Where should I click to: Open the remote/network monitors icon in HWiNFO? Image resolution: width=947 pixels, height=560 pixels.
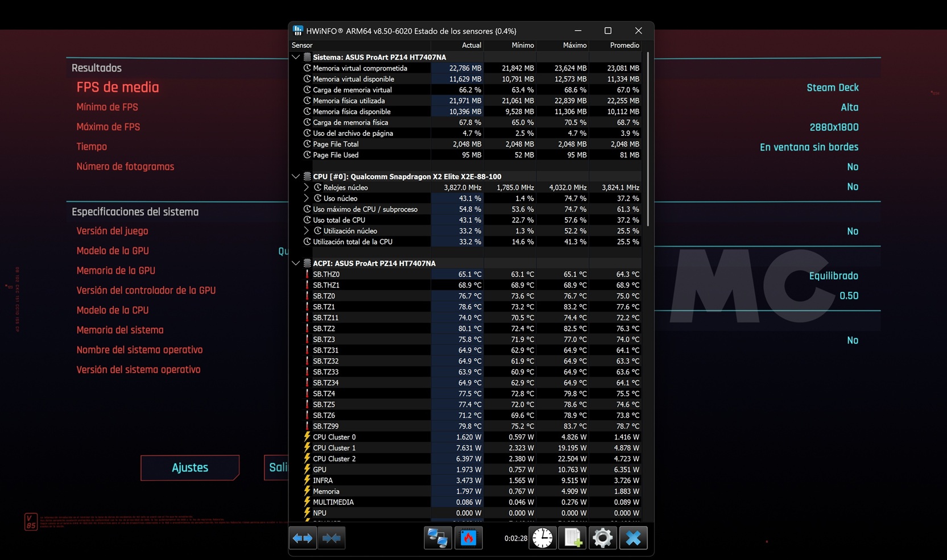438,538
